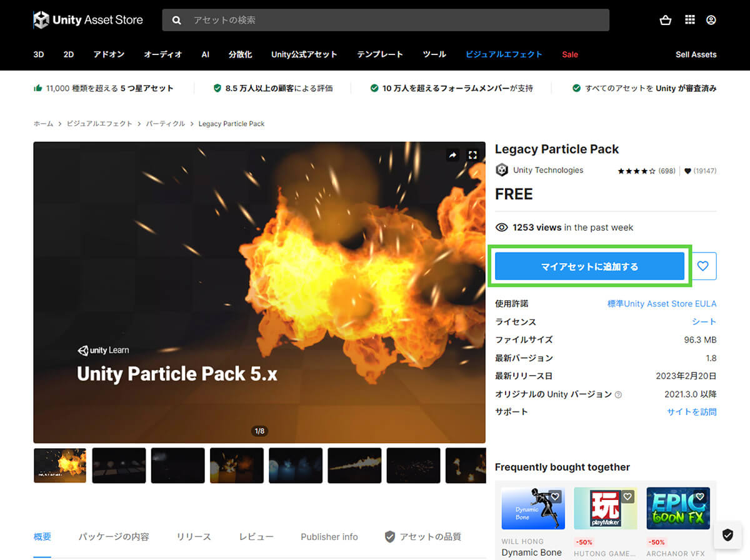This screenshot has width=750, height=560.
Task: Open the 2D category menu
Action: point(69,54)
